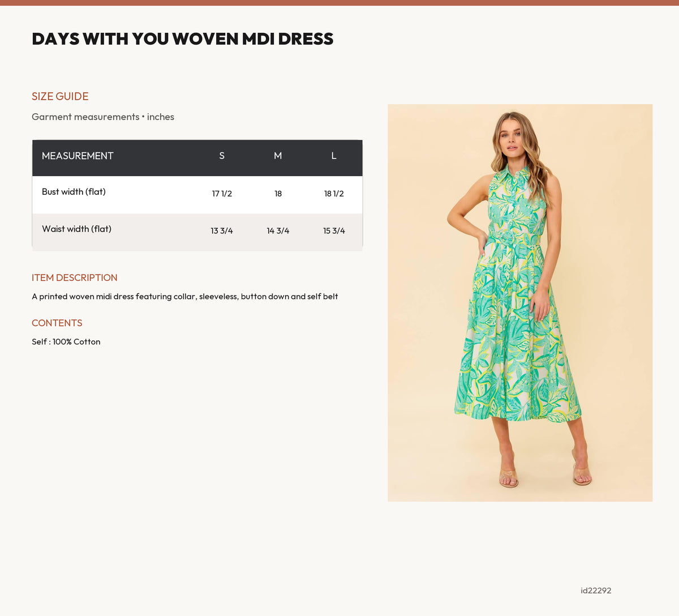Click the ITEM DESCRIPTION heading

click(75, 277)
